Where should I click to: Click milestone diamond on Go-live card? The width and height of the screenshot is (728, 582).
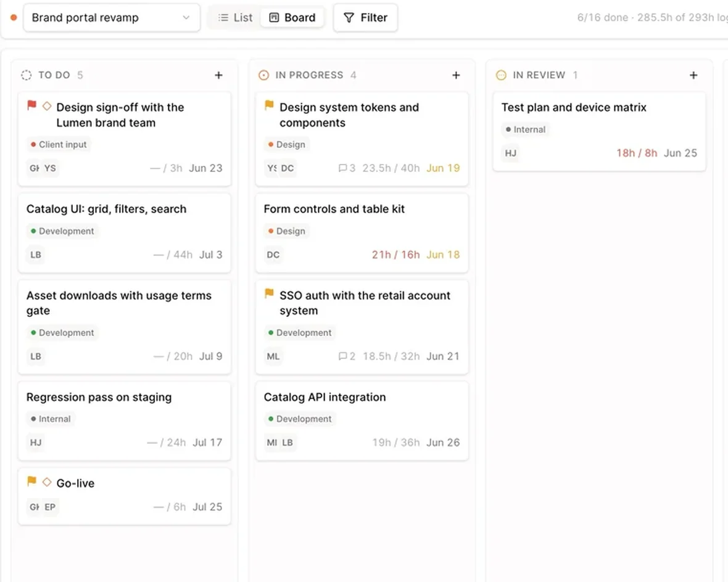point(47,482)
